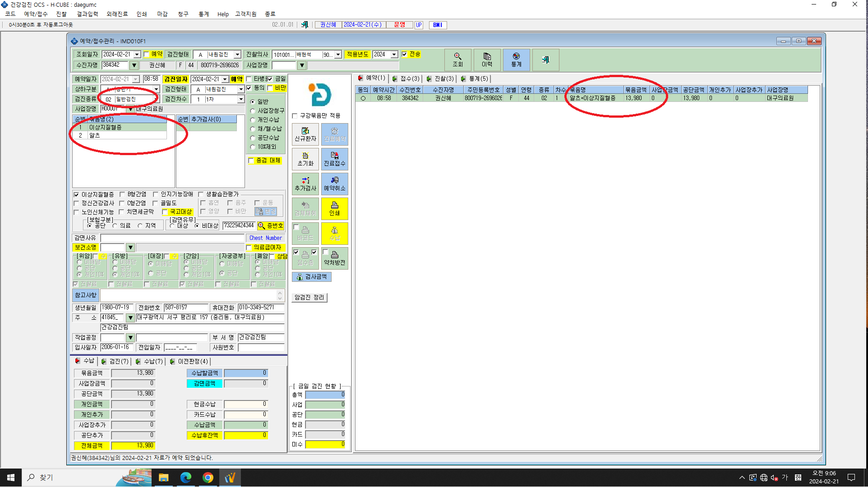
Task: Expand the 적용년도 2024 dropdown
Action: 393,55
